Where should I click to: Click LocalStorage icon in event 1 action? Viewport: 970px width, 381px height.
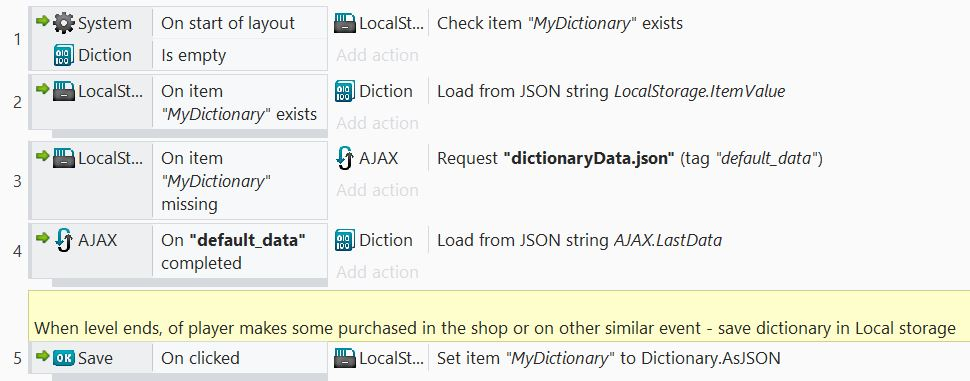click(x=345, y=23)
